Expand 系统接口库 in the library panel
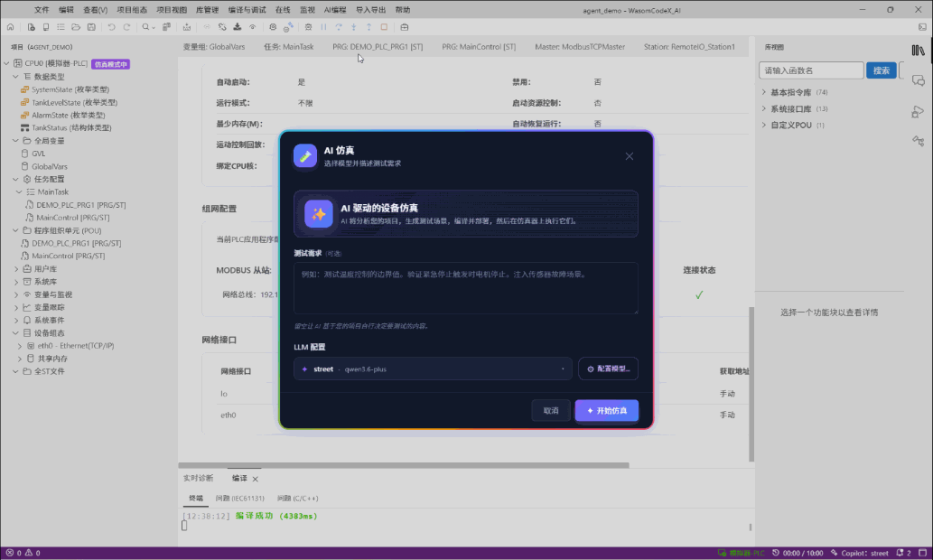The height and width of the screenshot is (560, 933). pyautogui.click(x=764, y=109)
